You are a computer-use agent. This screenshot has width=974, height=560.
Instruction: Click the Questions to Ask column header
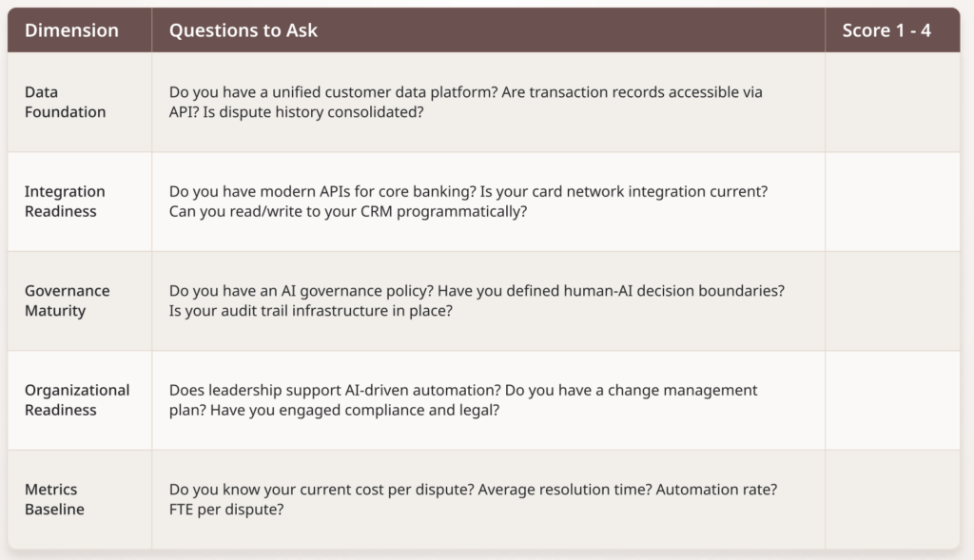243,30
